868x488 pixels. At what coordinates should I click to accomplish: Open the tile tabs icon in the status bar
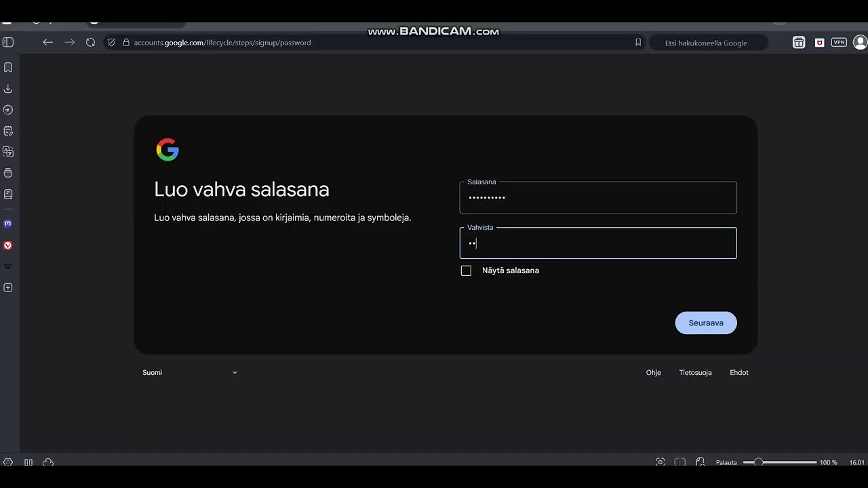680,462
